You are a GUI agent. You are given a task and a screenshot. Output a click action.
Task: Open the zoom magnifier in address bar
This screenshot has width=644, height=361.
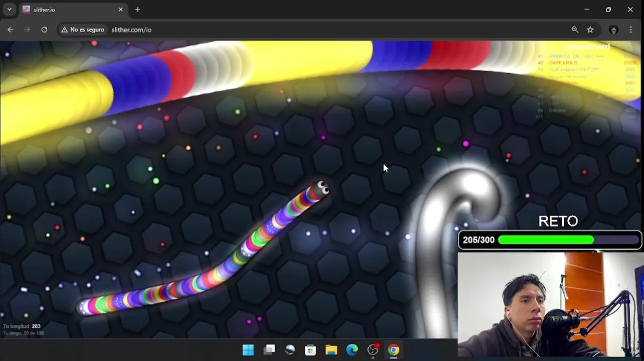point(575,30)
